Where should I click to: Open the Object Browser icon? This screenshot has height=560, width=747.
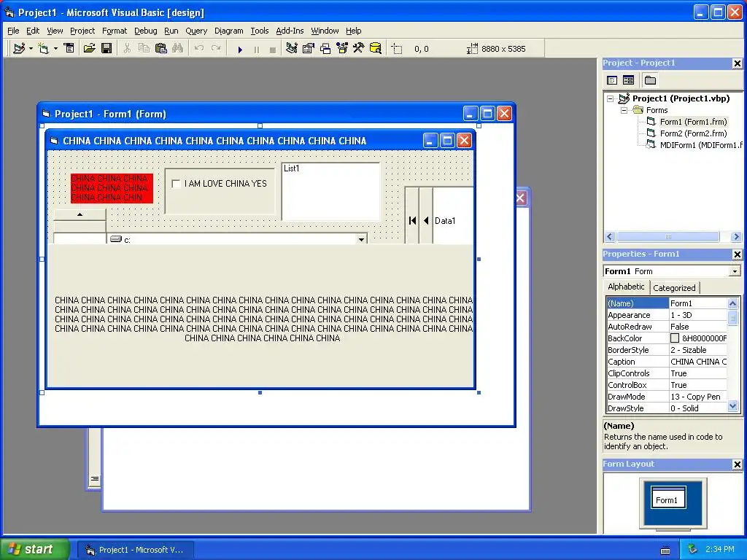click(x=342, y=48)
